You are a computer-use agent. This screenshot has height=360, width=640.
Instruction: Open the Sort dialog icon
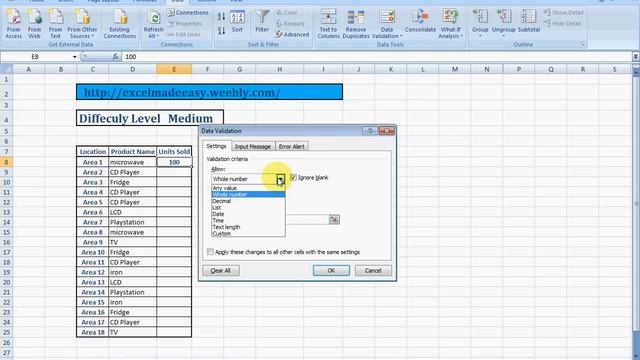pos(237,22)
